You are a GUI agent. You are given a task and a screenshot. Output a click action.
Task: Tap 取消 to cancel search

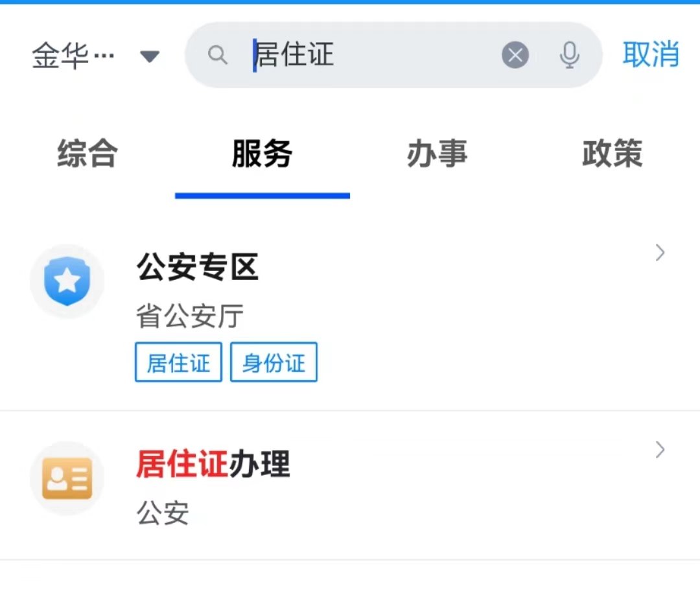(x=651, y=54)
